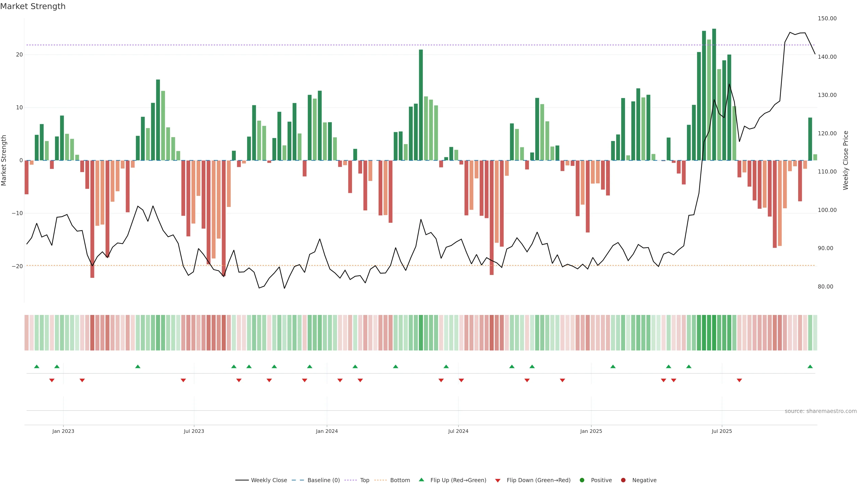Viewport: 868px width, 488px height.
Task: Click the Jul 2025 x-axis label
Action: point(722,431)
